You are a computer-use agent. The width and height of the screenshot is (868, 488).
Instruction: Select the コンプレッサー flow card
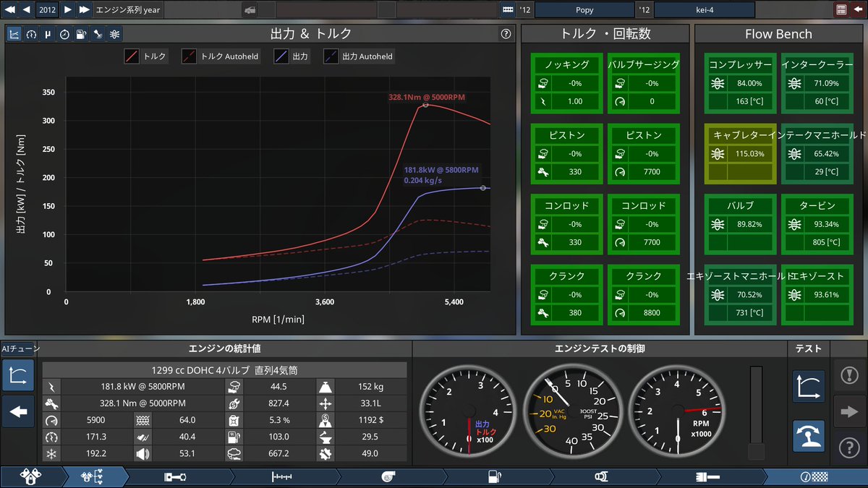[739, 83]
